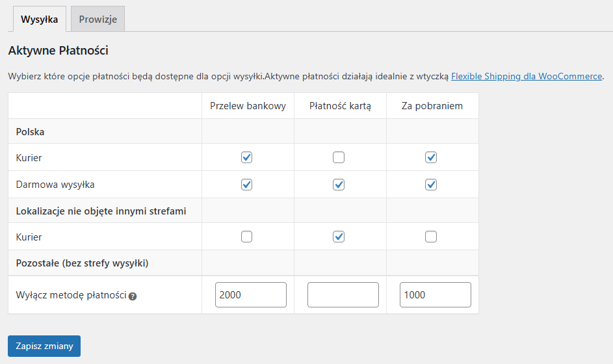Uncheck Za pobraniem for Polska Kurier

(x=431, y=157)
